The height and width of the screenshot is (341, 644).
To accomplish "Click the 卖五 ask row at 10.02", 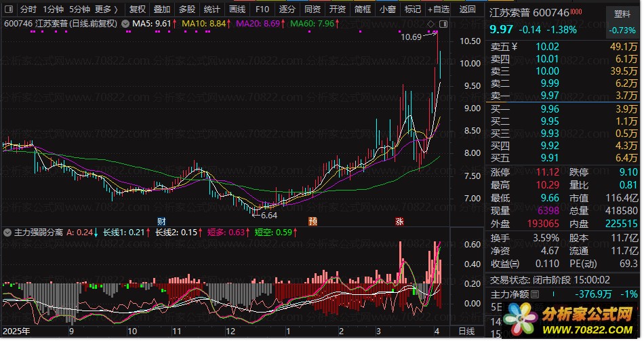I will [x=563, y=47].
